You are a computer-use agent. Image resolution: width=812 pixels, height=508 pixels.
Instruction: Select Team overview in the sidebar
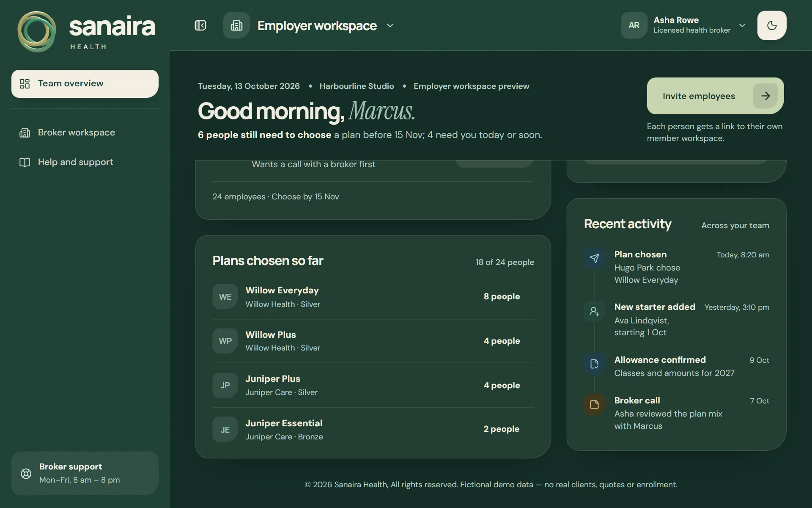[85, 84]
